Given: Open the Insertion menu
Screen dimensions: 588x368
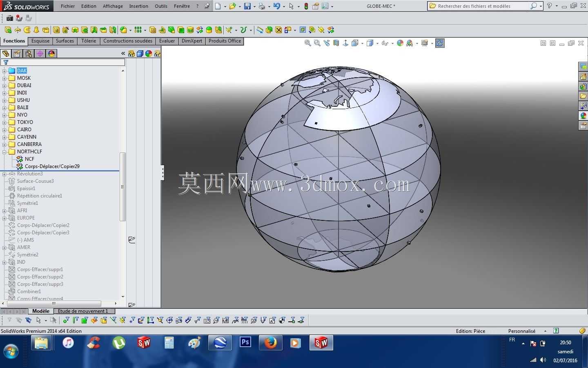Looking at the screenshot, I should pyautogui.click(x=139, y=6).
